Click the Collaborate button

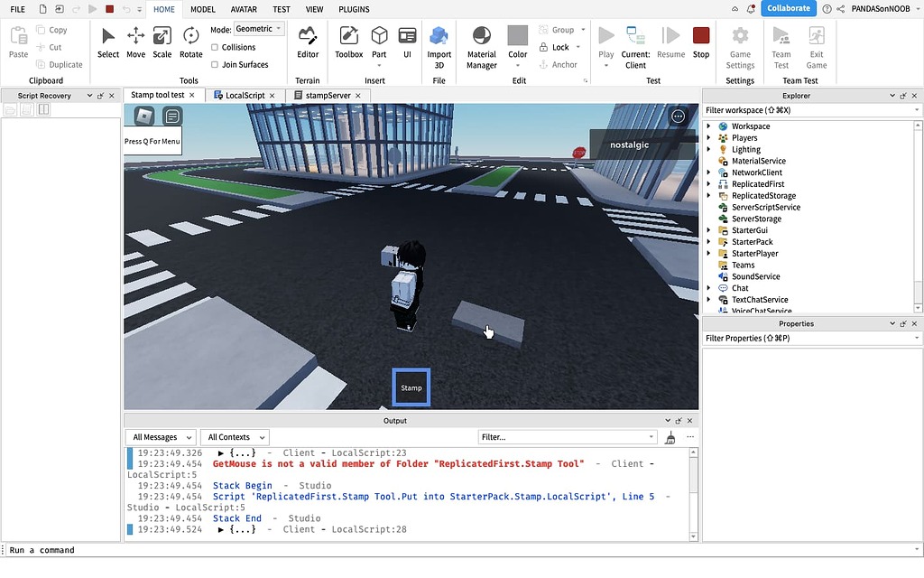788,7
